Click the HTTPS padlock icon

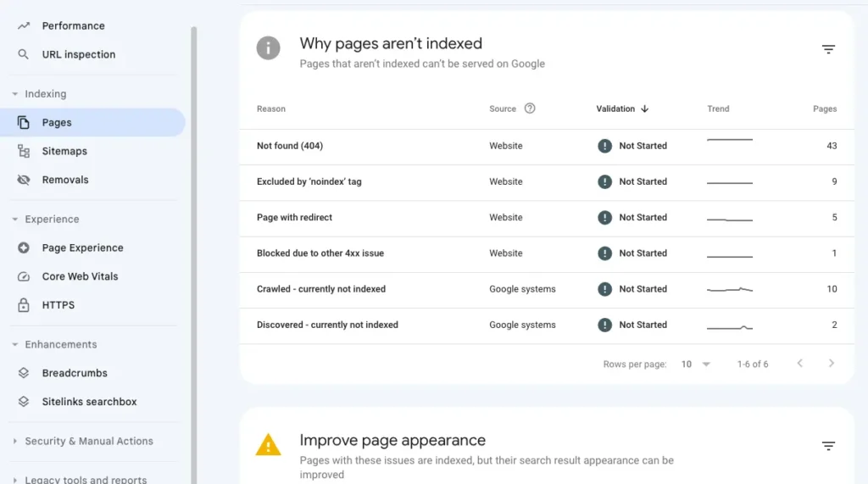pos(23,304)
